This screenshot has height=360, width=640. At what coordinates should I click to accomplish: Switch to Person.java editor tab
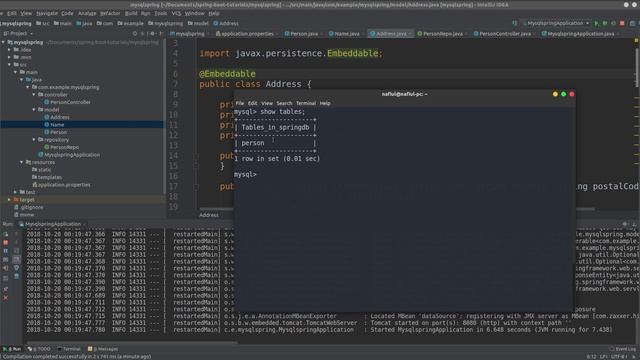[301, 34]
